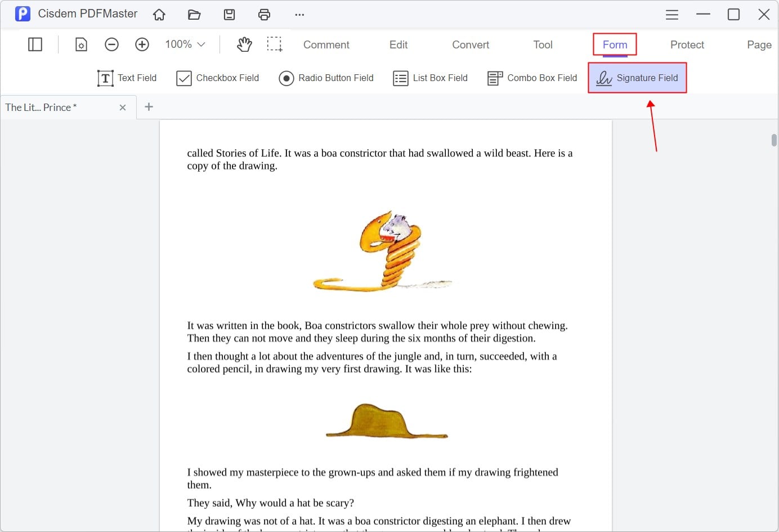The image size is (779, 532).
Task: Open a new tab with the plus button
Action: click(149, 107)
